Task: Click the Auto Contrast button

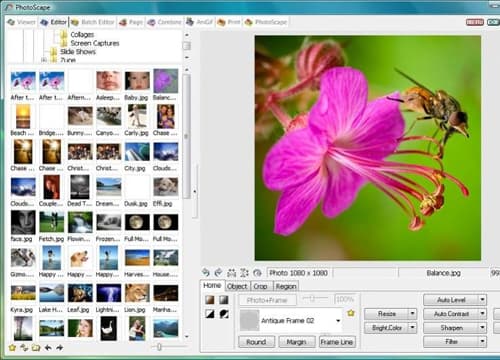Action: [451, 314]
